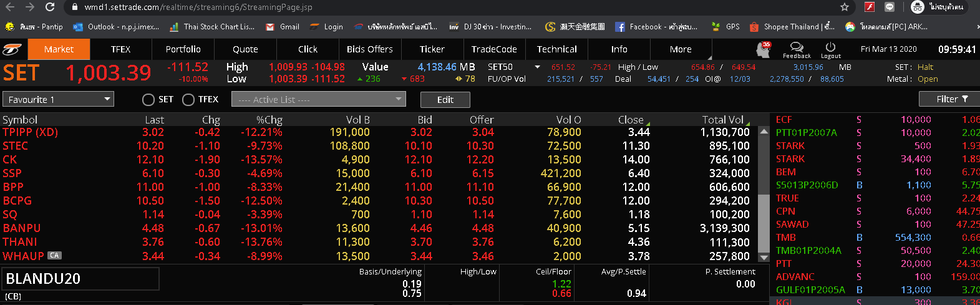Select the BCPG symbol in watchlist
980x305 pixels.
(17, 201)
